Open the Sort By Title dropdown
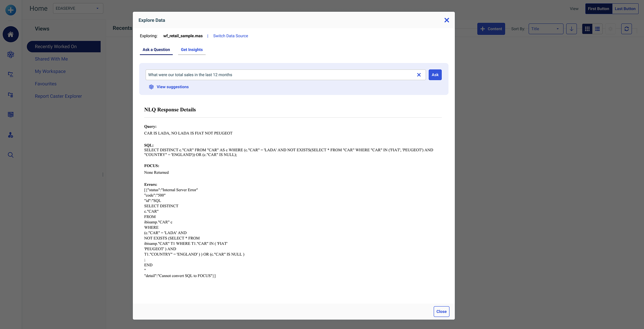 point(546,29)
